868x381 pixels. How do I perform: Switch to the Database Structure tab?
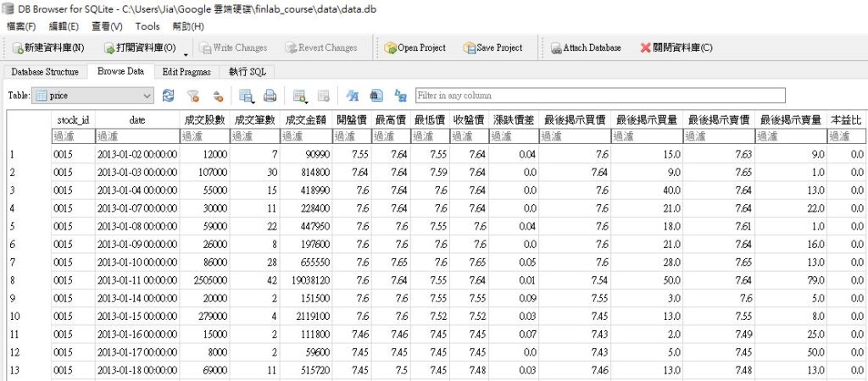tap(45, 72)
